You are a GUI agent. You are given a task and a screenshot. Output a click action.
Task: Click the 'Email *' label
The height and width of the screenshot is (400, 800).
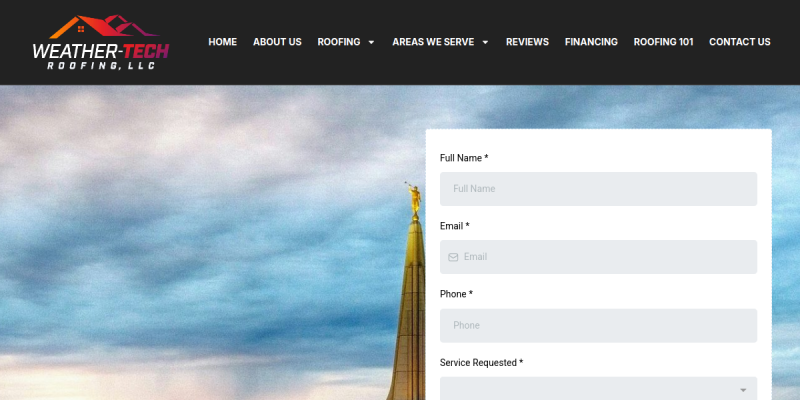coord(455,226)
